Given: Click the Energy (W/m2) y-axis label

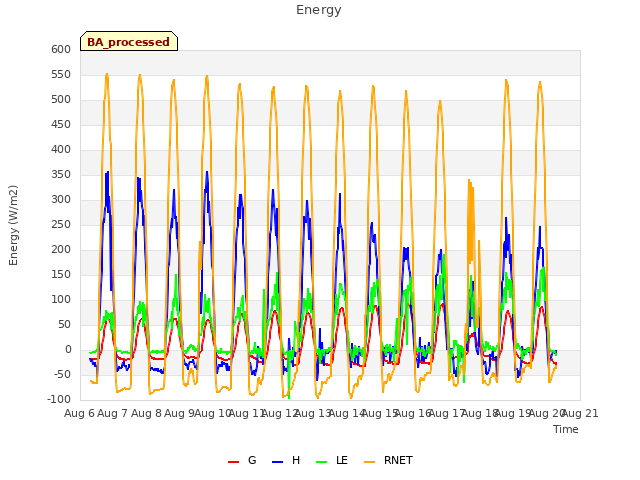Looking at the screenshot, I should click(x=13, y=225).
